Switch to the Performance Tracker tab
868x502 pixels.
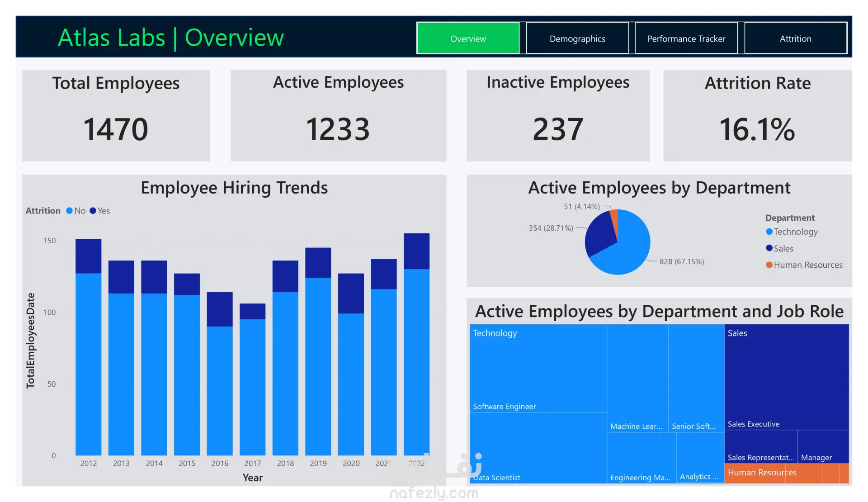(x=686, y=39)
